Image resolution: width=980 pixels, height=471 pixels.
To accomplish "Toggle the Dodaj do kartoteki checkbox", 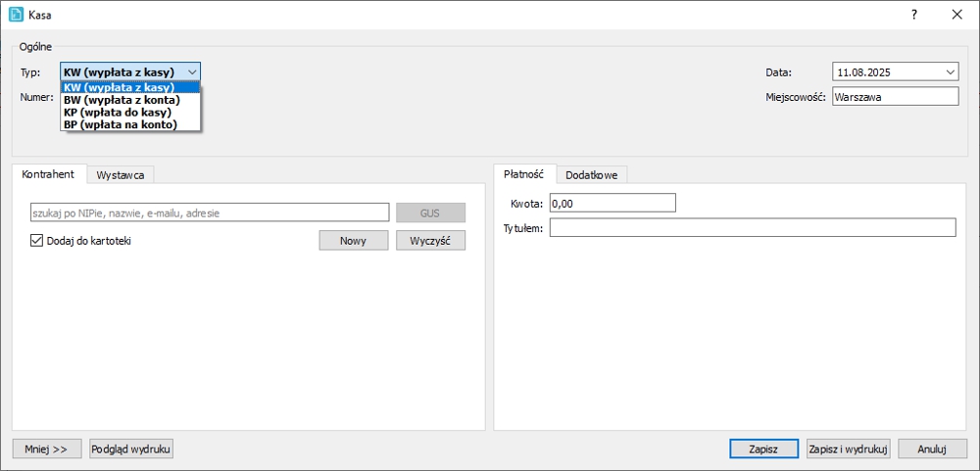I will click(37, 241).
